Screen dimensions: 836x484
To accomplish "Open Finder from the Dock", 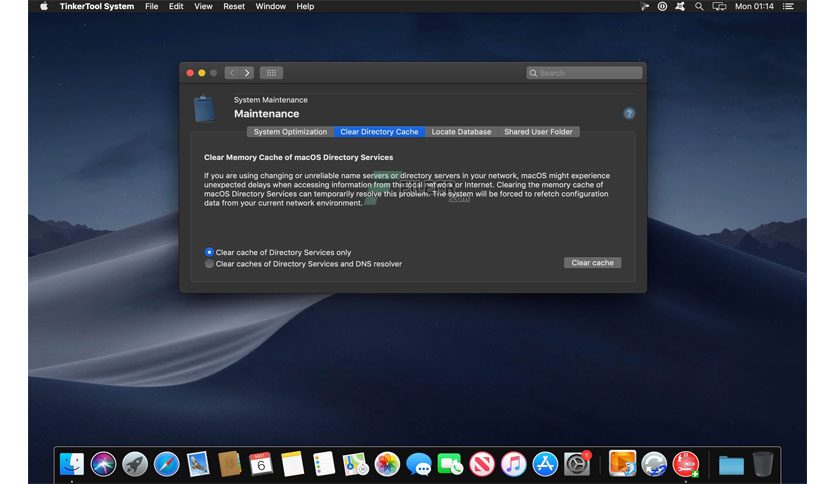I will click(x=72, y=464).
